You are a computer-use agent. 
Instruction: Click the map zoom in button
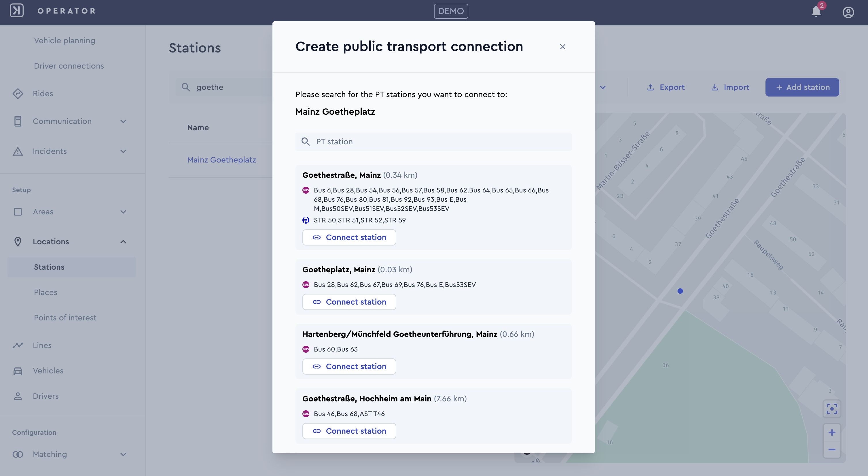tap(832, 432)
